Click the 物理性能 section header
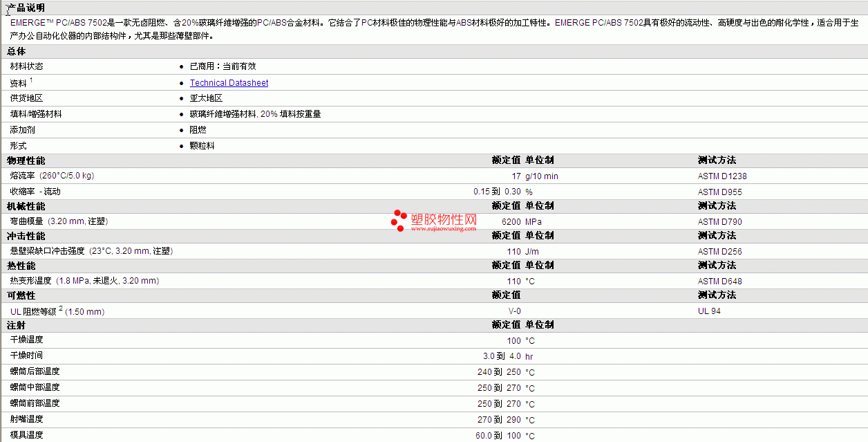The image size is (868, 442). point(26,160)
